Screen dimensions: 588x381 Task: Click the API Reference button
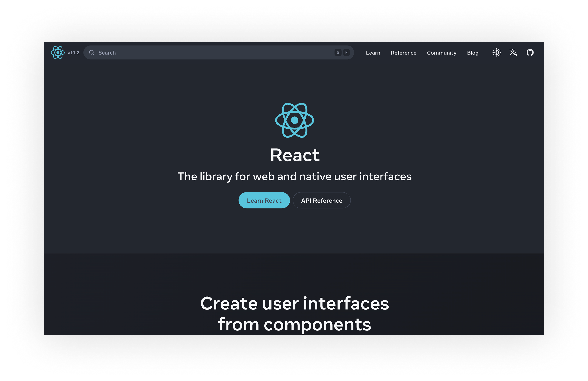click(321, 200)
